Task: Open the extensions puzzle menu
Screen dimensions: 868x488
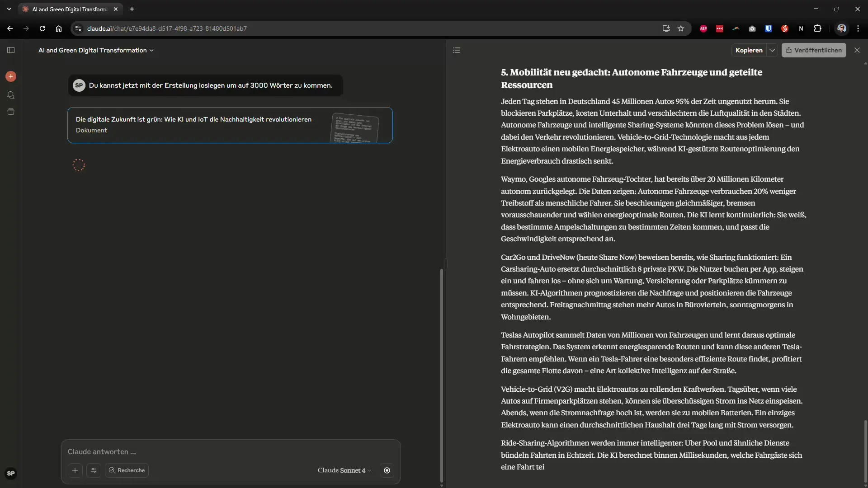Action: click(817, 28)
